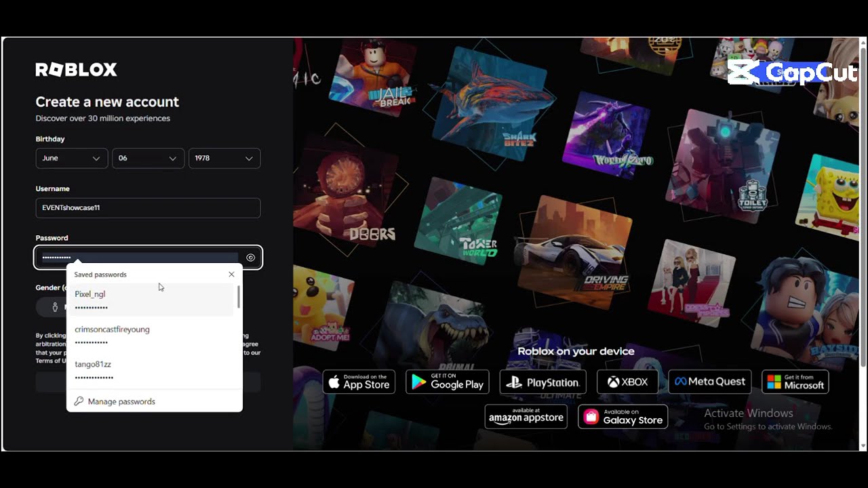
Task: Click the "Saved passwords" header text
Action: click(100, 274)
